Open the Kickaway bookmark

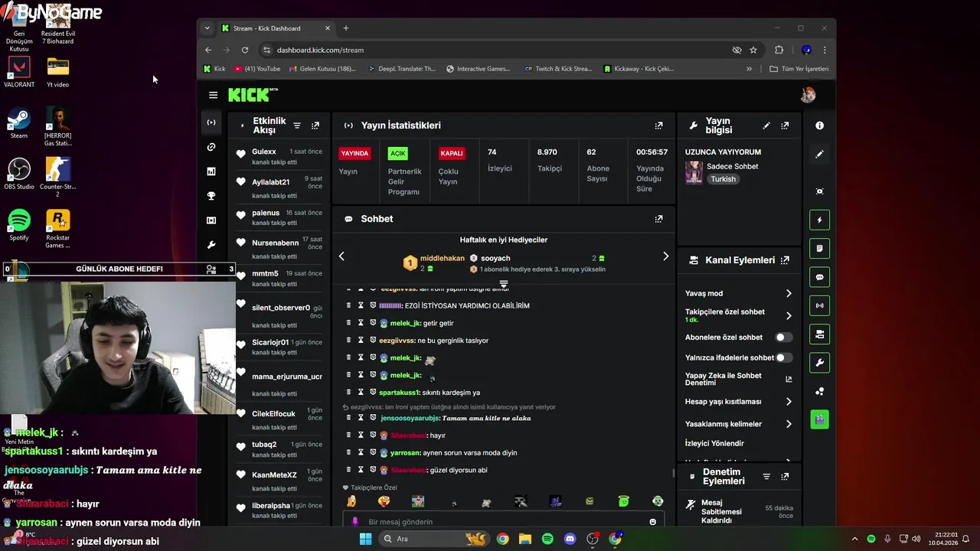[x=639, y=69]
